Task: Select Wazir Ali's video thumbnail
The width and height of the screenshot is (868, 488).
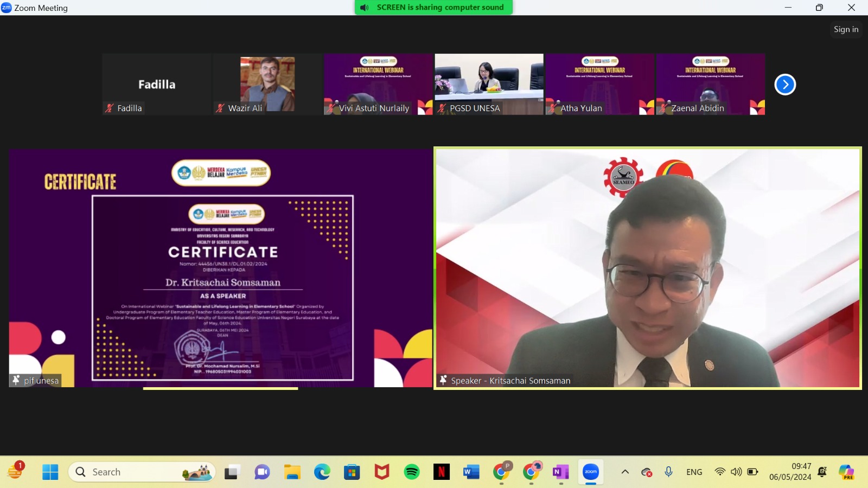Action: click(267, 84)
